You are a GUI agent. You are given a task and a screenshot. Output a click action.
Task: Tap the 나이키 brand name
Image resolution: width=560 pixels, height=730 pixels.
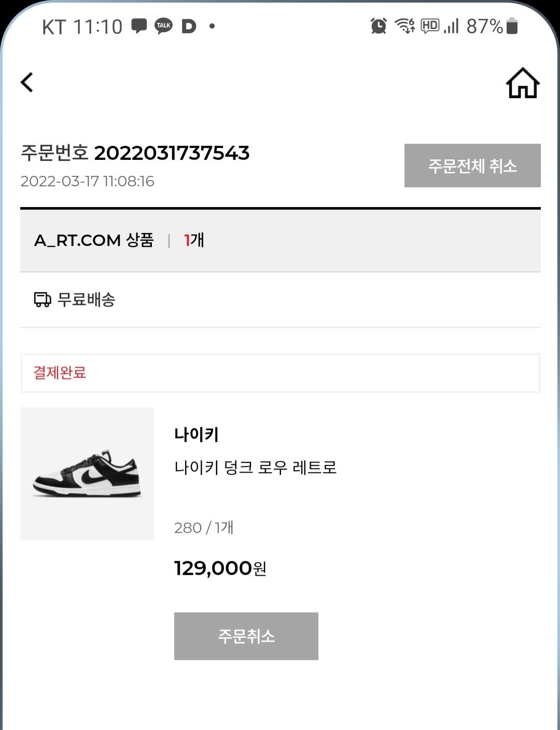click(x=197, y=434)
